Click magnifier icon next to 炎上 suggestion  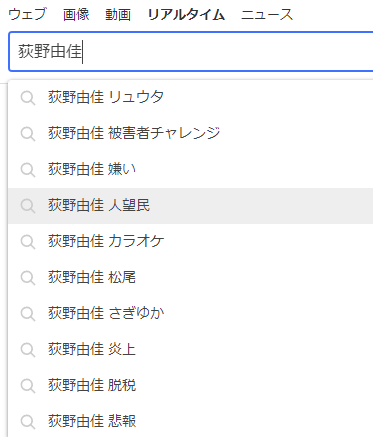coord(28,350)
